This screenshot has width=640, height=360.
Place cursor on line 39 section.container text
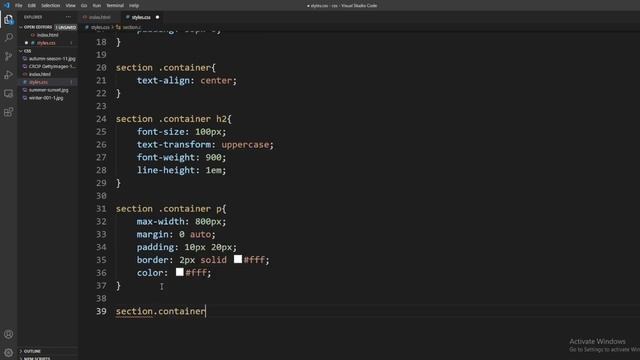pyautogui.click(x=160, y=311)
